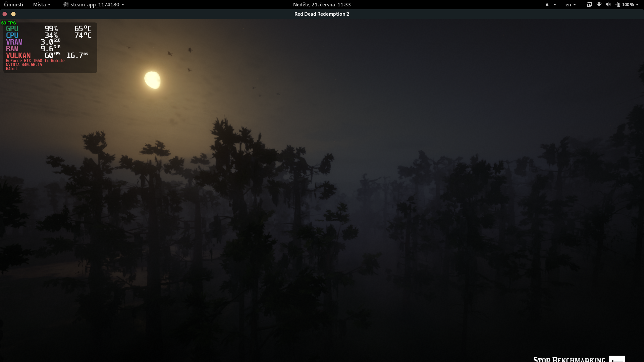Image resolution: width=644 pixels, height=362 pixels.
Task: Click the GPU temperature 65°C
Action: pyautogui.click(x=83, y=29)
